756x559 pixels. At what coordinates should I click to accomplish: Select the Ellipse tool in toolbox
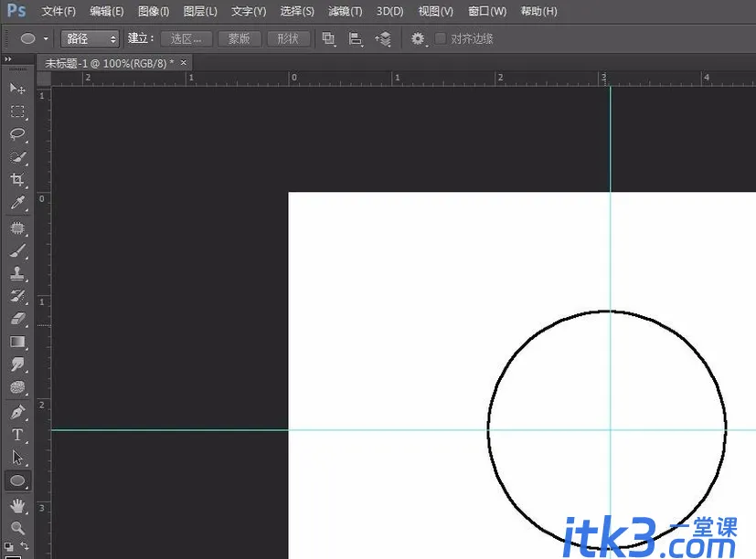click(x=17, y=480)
